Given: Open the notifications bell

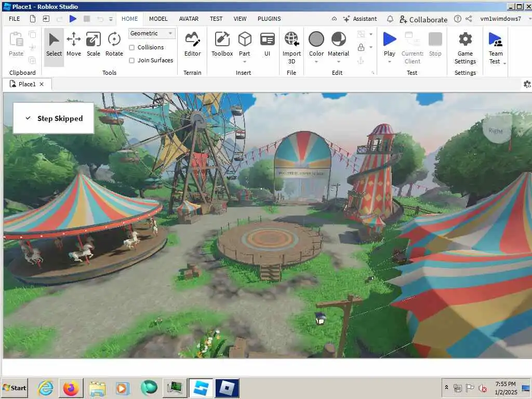Looking at the screenshot, I should pos(390,19).
